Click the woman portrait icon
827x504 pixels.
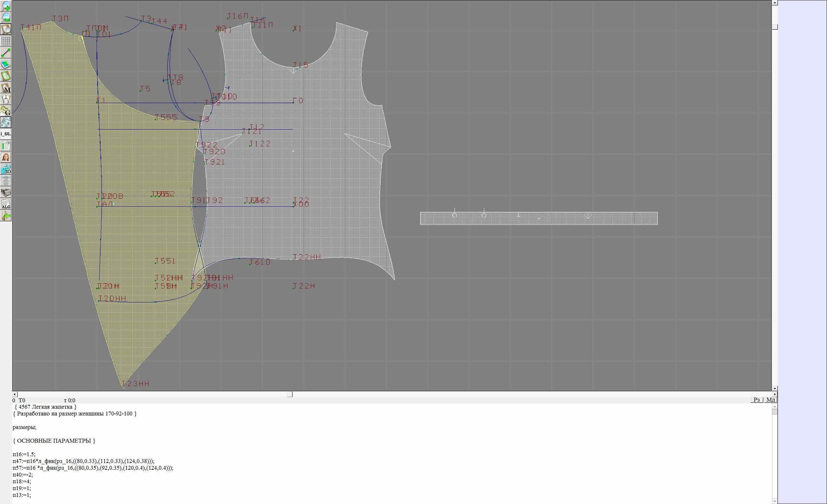coord(6,157)
